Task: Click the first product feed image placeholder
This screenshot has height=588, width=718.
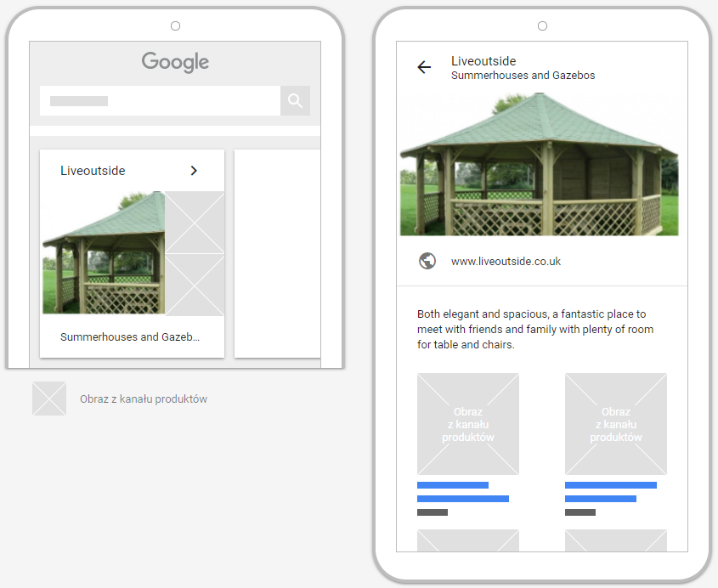Action: [468, 424]
